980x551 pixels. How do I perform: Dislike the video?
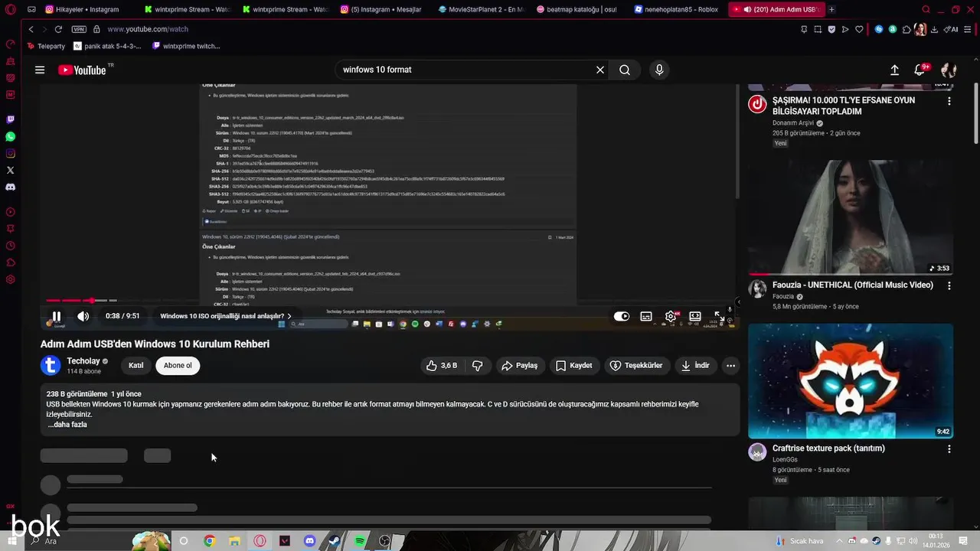(477, 366)
